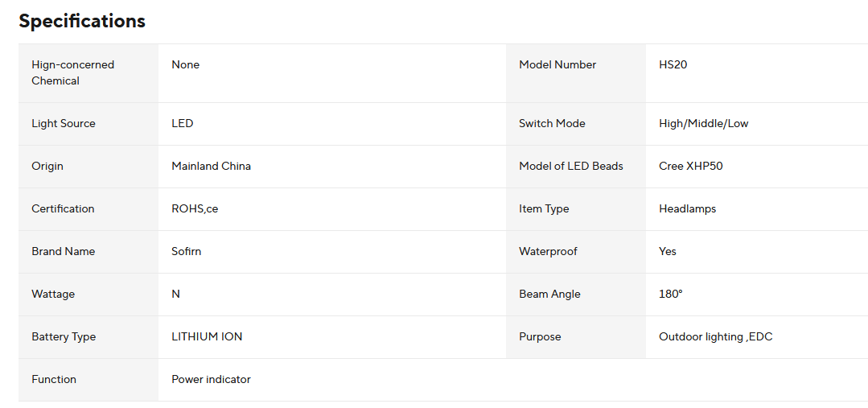Click the ROHS,ce certification value
The image size is (868, 408).
click(x=195, y=208)
